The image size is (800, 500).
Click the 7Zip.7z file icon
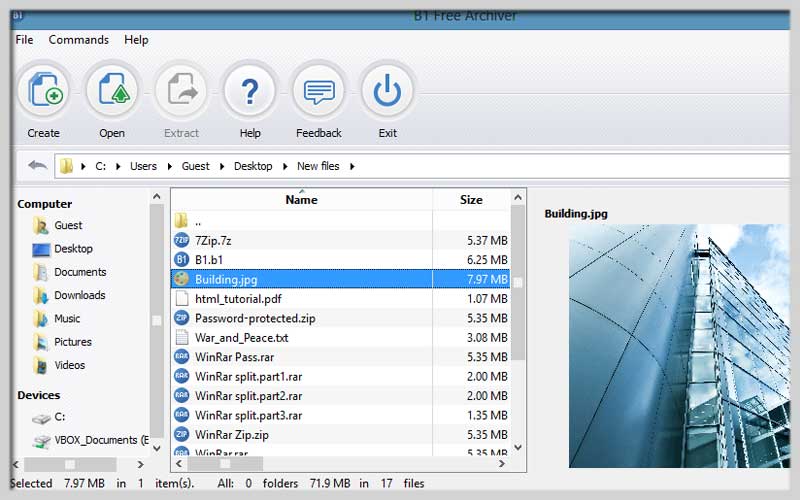tap(182, 240)
